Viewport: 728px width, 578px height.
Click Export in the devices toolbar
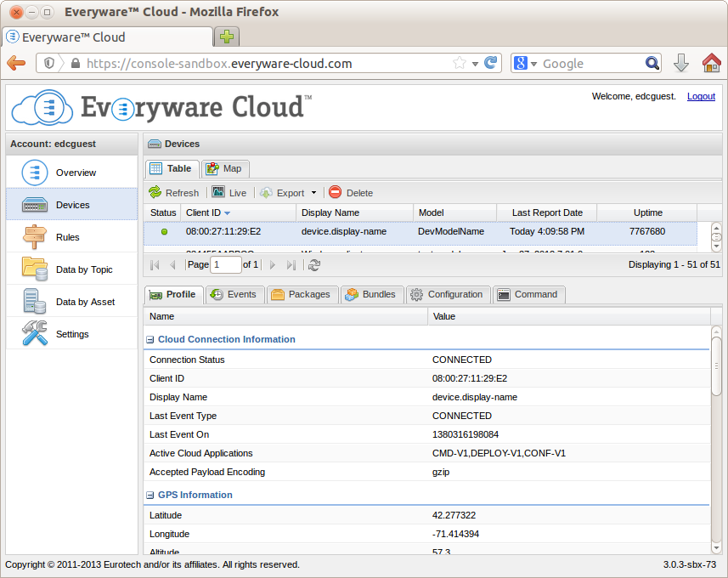(x=283, y=192)
